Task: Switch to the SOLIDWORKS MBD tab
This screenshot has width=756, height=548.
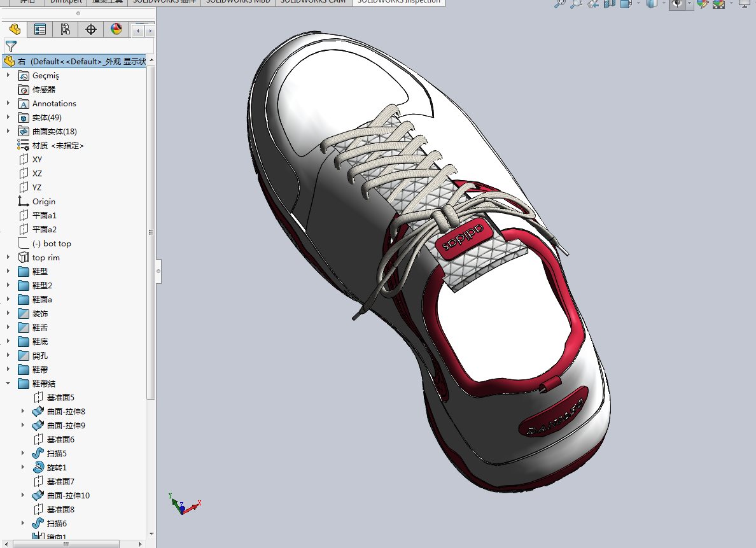Action: pos(238,2)
